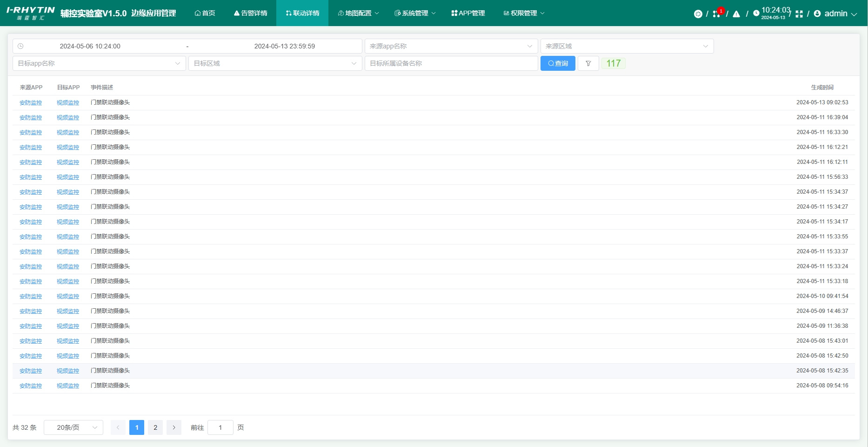868x447 pixels.
Task: Click the theme wheel icon in header
Action: (x=698, y=14)
